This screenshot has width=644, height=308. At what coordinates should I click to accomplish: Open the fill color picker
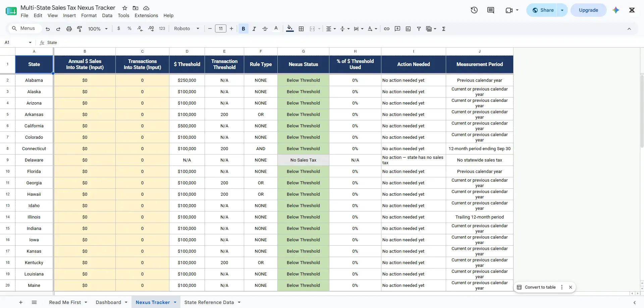290,29
